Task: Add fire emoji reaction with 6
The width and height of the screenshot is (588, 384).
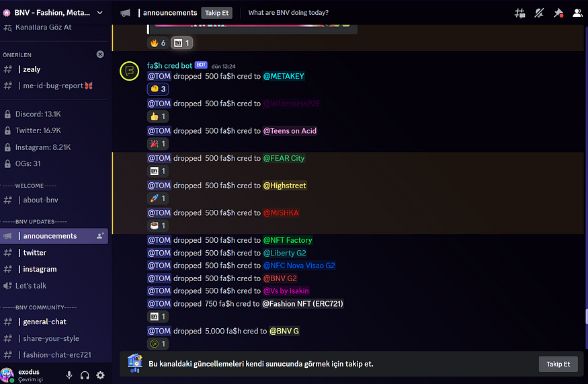Action: coord(158,43)
